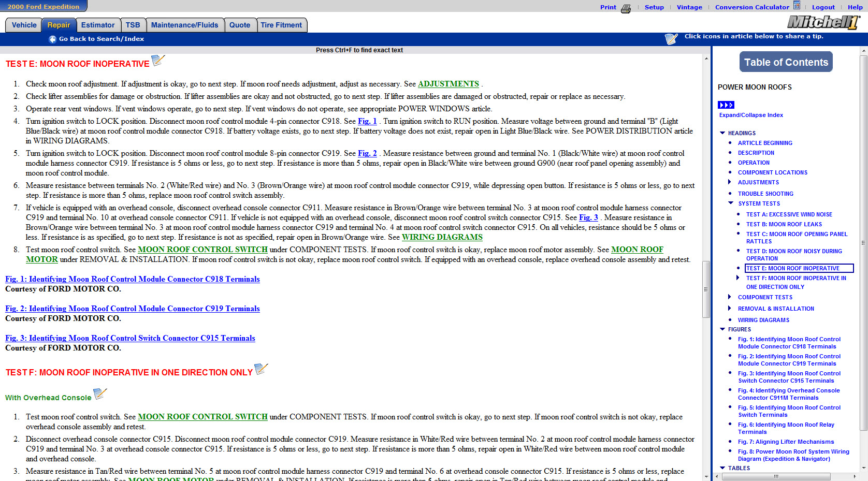This screenshot has width=868, height=481.
Task: Open Fig. 7 Aligning Lifter Mechanisms entry
Action: 786,442
